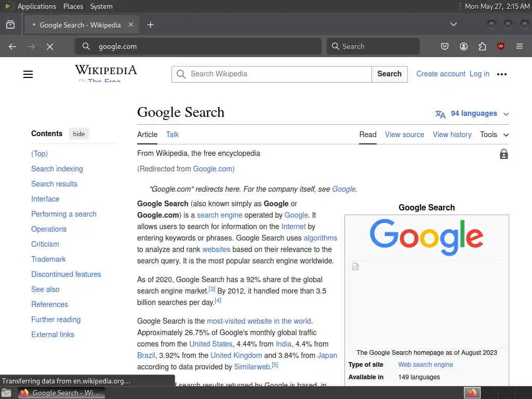The width and height of the screenshot is (532, 399).
Task: Select the Article tab
Action: tap(147, 135)
